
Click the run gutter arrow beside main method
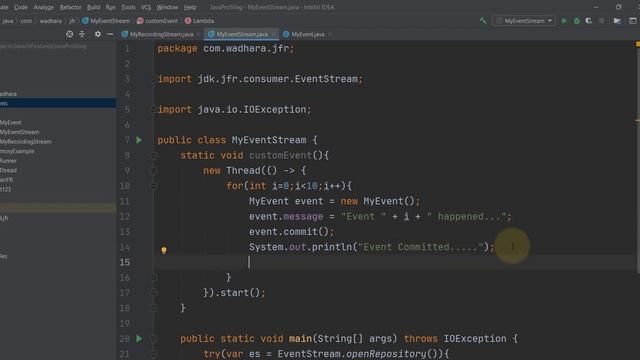pyautogui.click(x=139, y=339)
